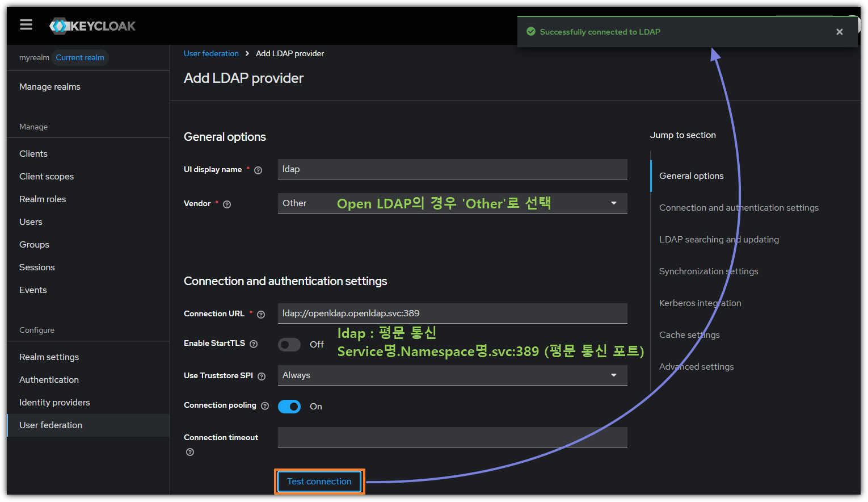
Task: Jump to Kerberos integration section
Action: [700, 303]
